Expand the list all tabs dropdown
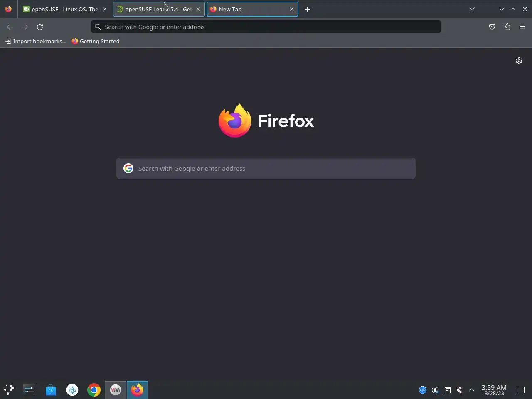This screenshot has width=532, height=399. click(472, 9)
